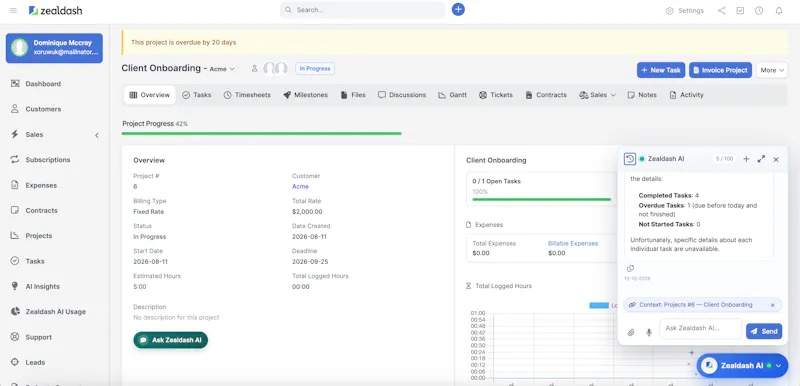Click the New Task button

point(661,70)
